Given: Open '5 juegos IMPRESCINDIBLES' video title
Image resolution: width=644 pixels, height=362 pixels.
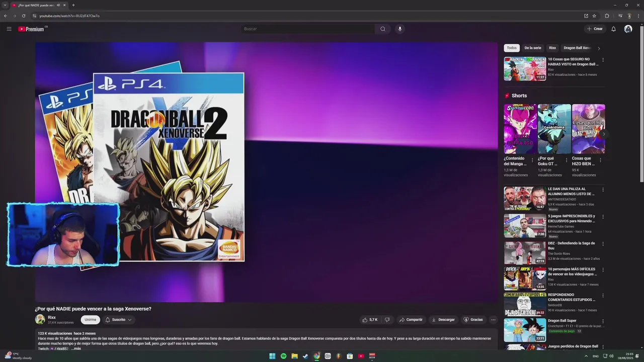Looking at the screenshot, I should click(x=572, y=219).
